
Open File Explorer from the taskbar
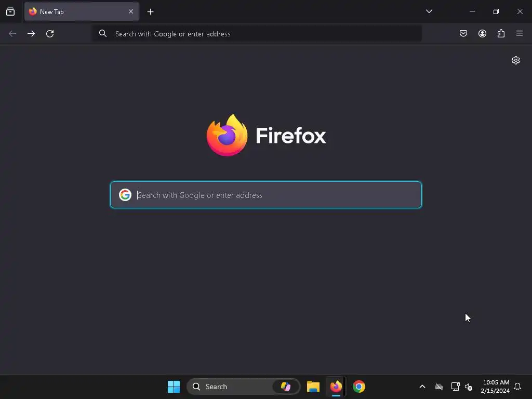click(313, 387)
